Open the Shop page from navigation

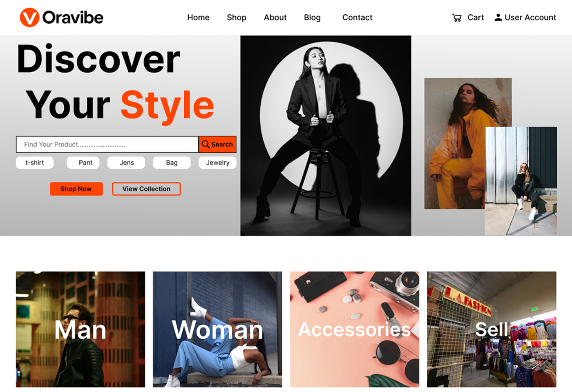(x=237, y=17)
